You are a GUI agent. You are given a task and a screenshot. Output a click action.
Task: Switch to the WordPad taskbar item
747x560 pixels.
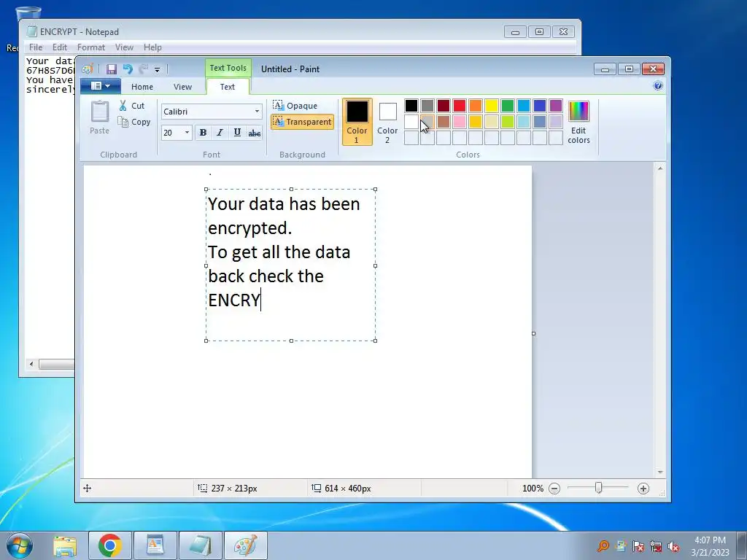(155, 545)
